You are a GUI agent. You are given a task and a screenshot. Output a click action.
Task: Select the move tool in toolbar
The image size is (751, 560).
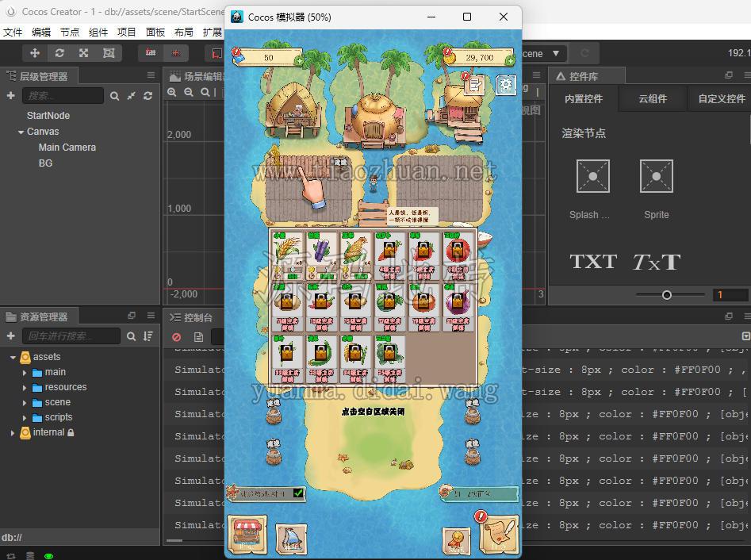[35, 53]
